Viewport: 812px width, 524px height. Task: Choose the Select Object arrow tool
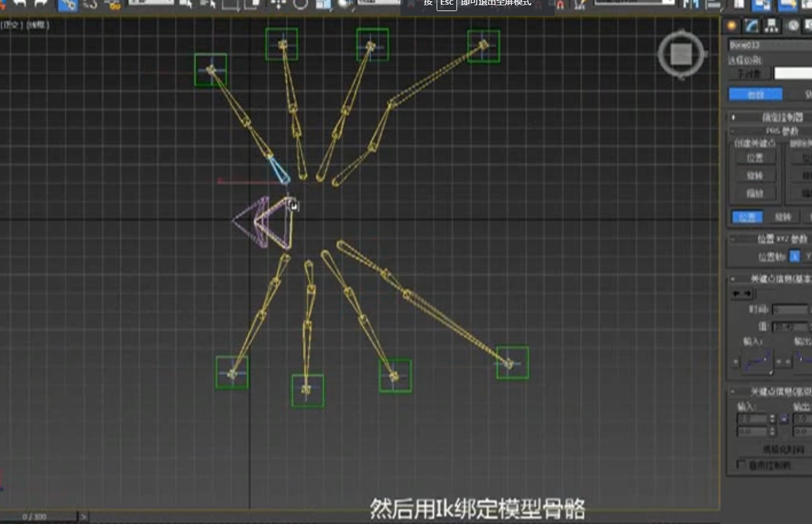coord(186,4)
